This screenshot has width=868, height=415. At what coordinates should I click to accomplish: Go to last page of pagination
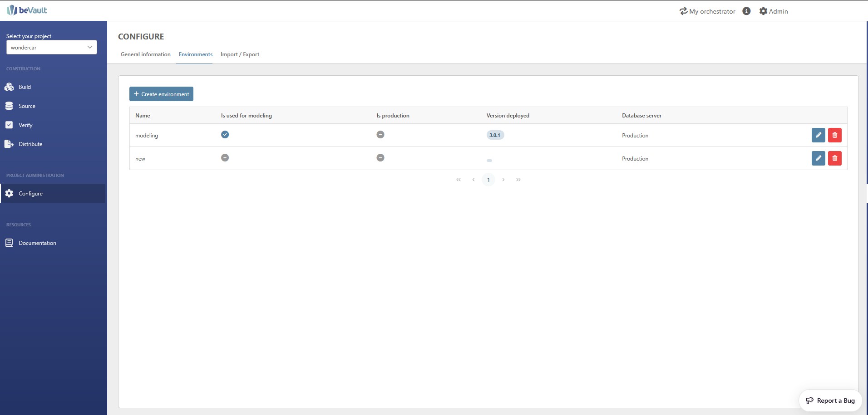coord(518,180)
